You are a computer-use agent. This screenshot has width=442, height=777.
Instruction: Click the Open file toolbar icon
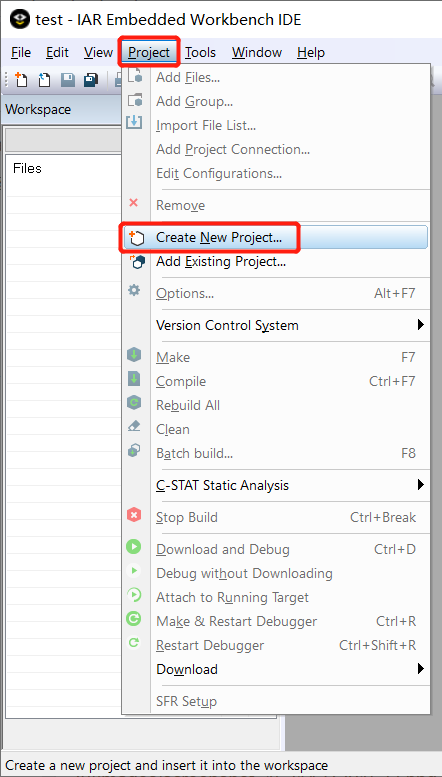[x=45, y=80]
